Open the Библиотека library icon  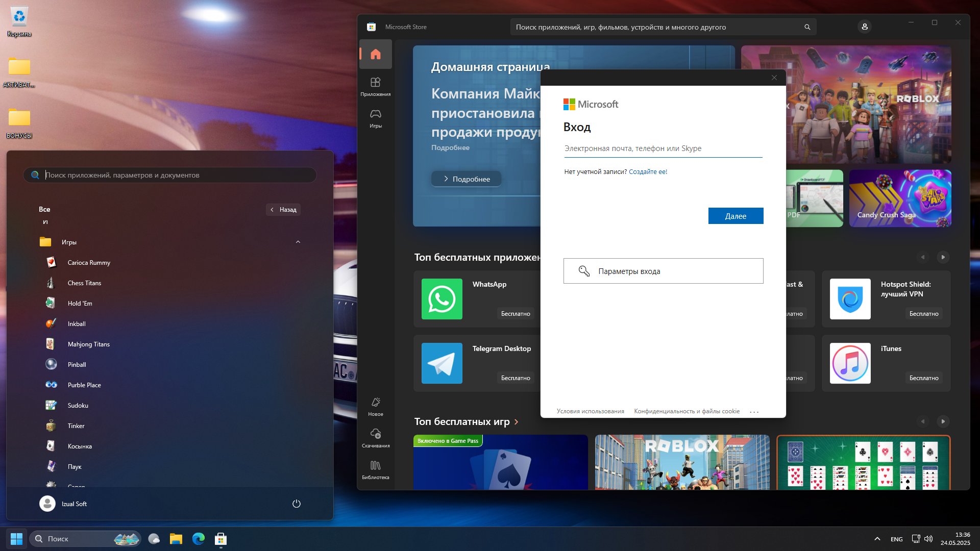[x=376, y=469]
